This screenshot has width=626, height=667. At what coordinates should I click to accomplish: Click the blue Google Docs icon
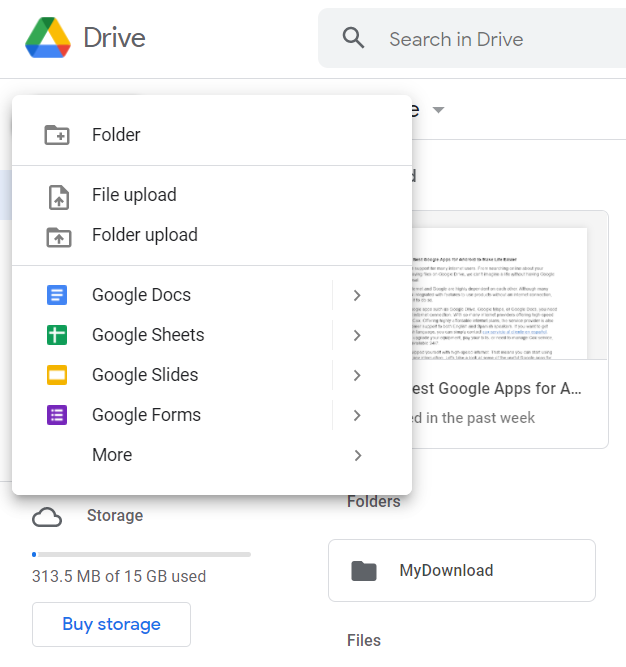(x=57, y=295)
